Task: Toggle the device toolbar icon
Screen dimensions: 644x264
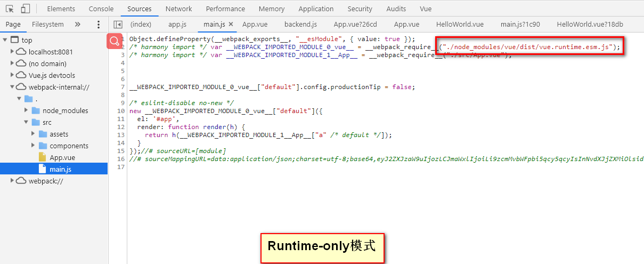Action: click(x=26, y=9)
